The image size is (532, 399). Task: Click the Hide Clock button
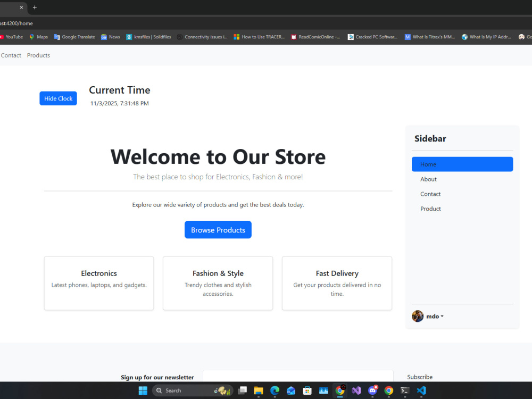click(x=58, y=98)
